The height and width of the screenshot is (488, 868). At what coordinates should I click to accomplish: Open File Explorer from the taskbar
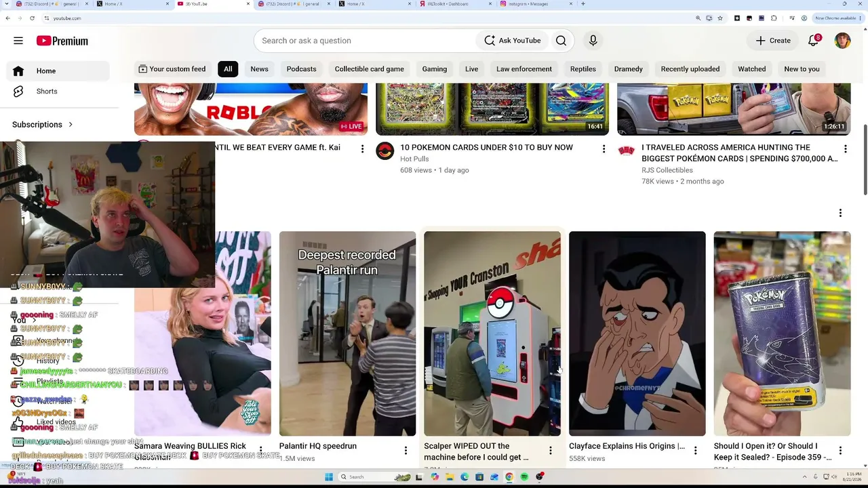pyautogui.click(x=450, y=477)
